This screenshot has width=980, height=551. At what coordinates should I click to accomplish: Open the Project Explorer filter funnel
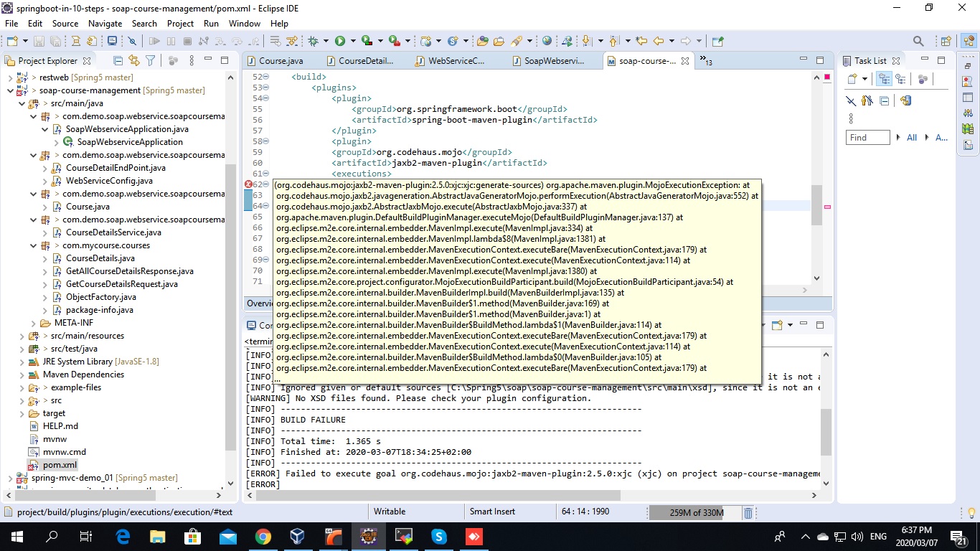pyautogui.click(x=150, y=61)
